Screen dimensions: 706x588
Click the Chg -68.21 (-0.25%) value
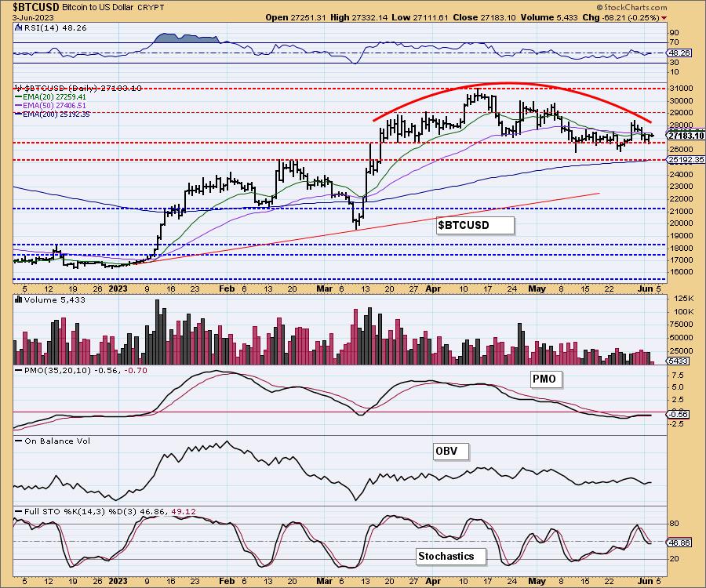click(x=620, y=17)
